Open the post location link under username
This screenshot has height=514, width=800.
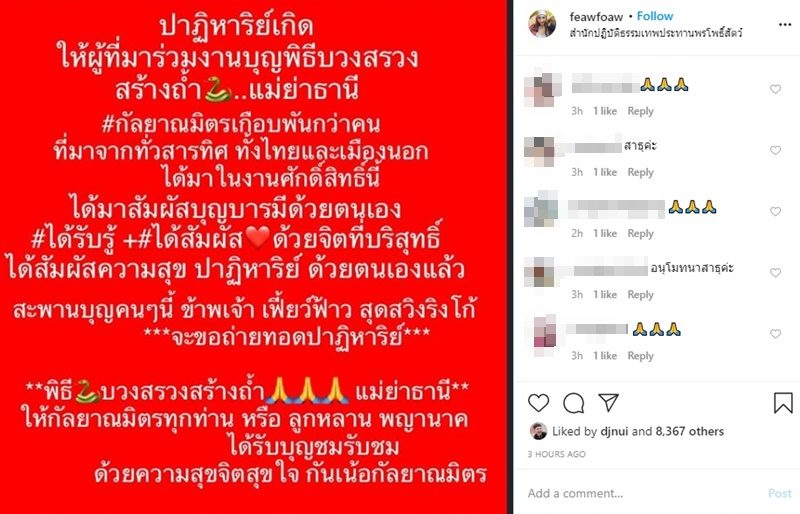point(656,33)
